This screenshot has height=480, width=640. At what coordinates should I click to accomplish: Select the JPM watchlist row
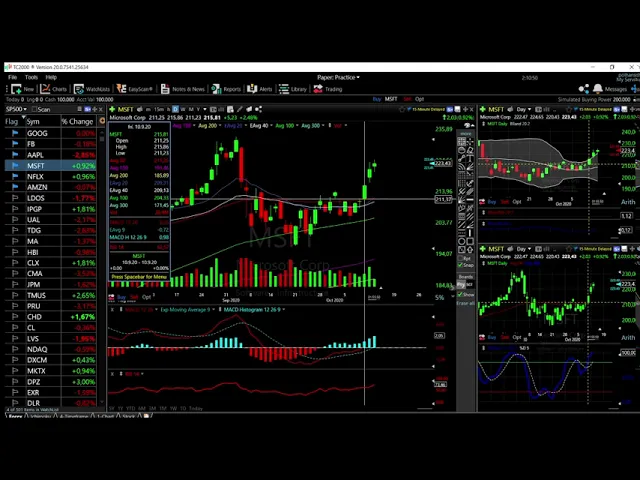[51, 284]
